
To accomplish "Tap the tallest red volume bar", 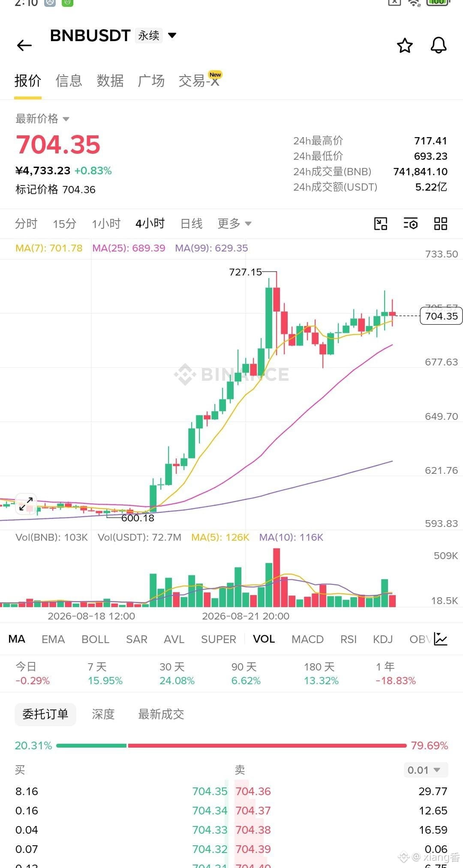I will coord(277,578).
